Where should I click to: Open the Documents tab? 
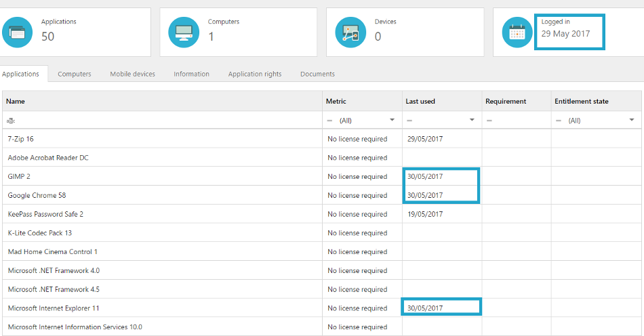click(x=317, y=74)
